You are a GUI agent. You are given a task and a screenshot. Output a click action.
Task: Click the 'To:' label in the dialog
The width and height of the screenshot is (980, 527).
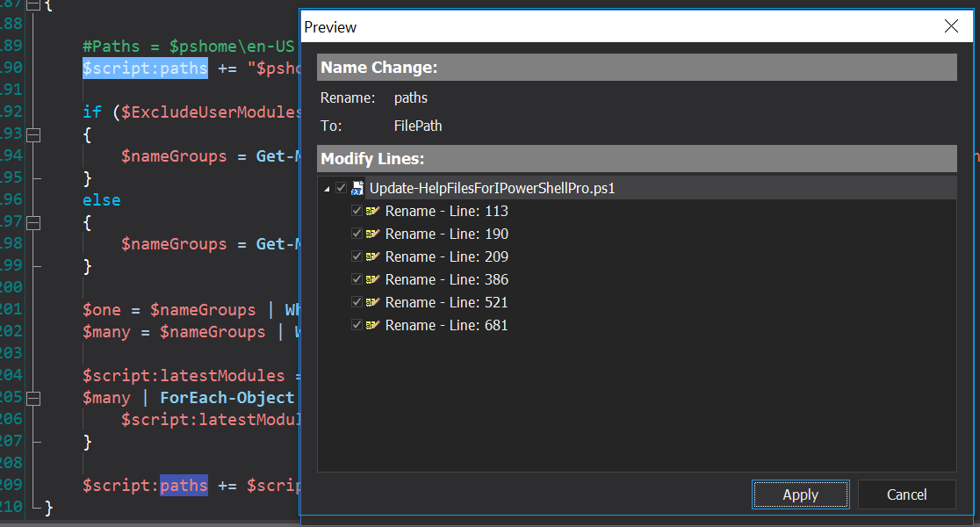pyautogui.click(x=331, y=126)
